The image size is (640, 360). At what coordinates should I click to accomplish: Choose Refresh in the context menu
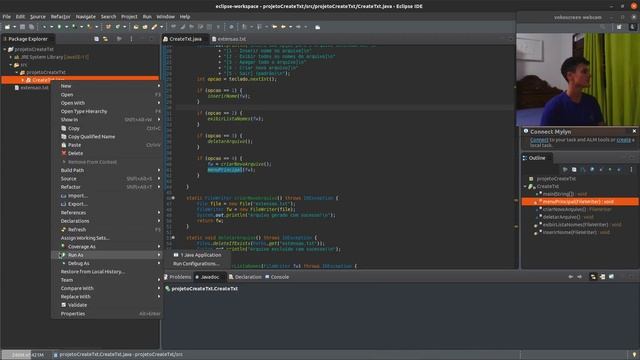tap(107, 230)
